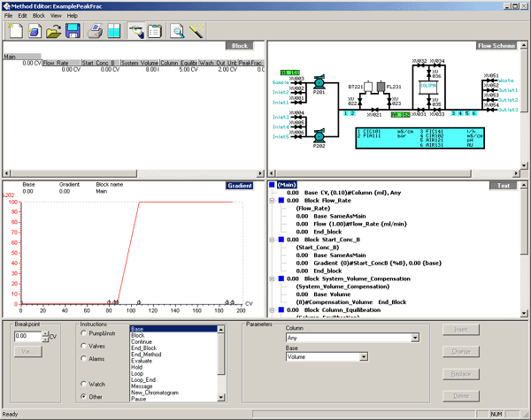Click the Gradient pane label

(240, 186)
